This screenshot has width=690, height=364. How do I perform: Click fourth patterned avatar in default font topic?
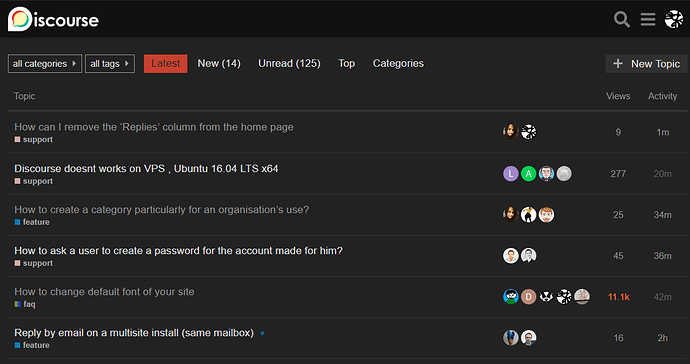coord(564,297)
